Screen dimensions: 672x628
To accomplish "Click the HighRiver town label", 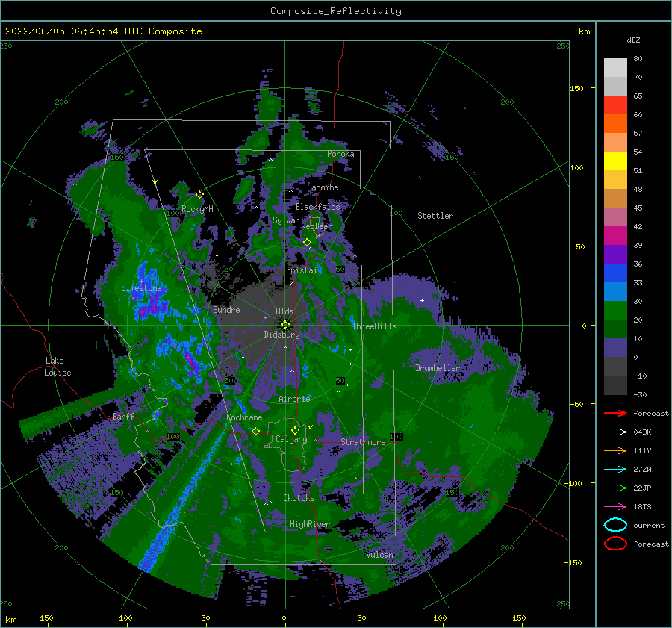I will click(309, 524).
